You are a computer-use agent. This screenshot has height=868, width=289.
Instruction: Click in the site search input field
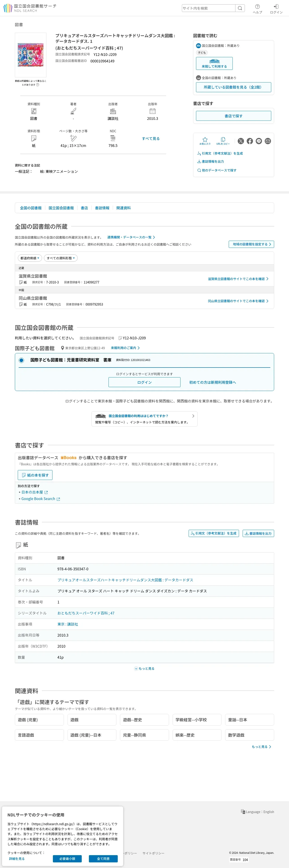[209, 8]
